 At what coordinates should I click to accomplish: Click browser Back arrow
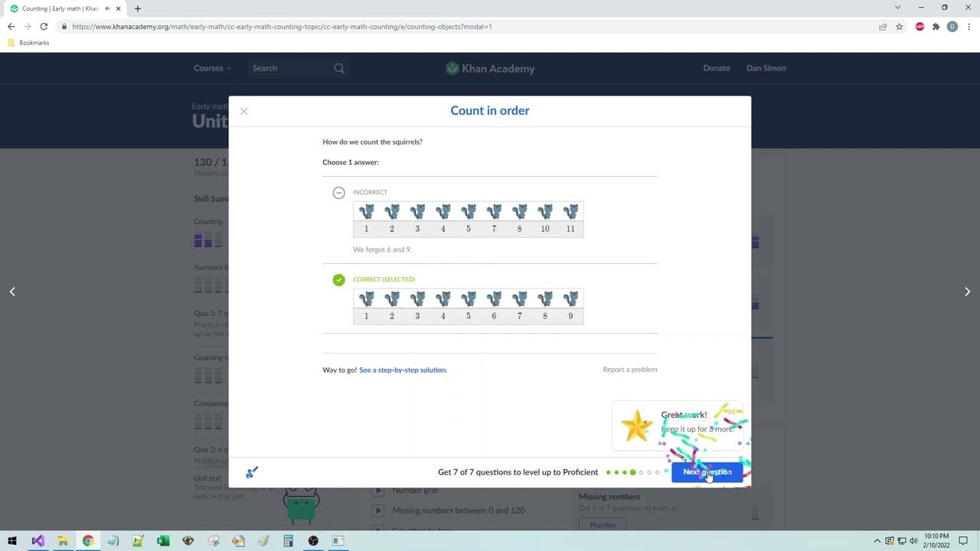(x=11, y=27)
